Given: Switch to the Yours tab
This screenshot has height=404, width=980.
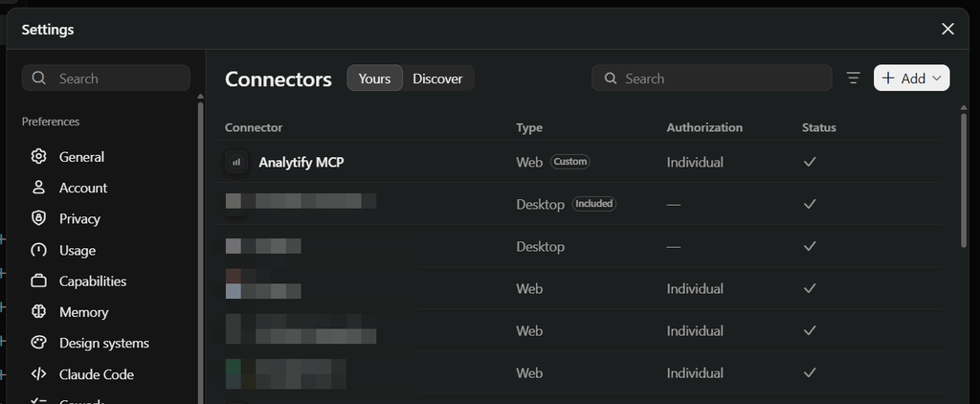Looking at the screenshot, I should click(374, 79).
